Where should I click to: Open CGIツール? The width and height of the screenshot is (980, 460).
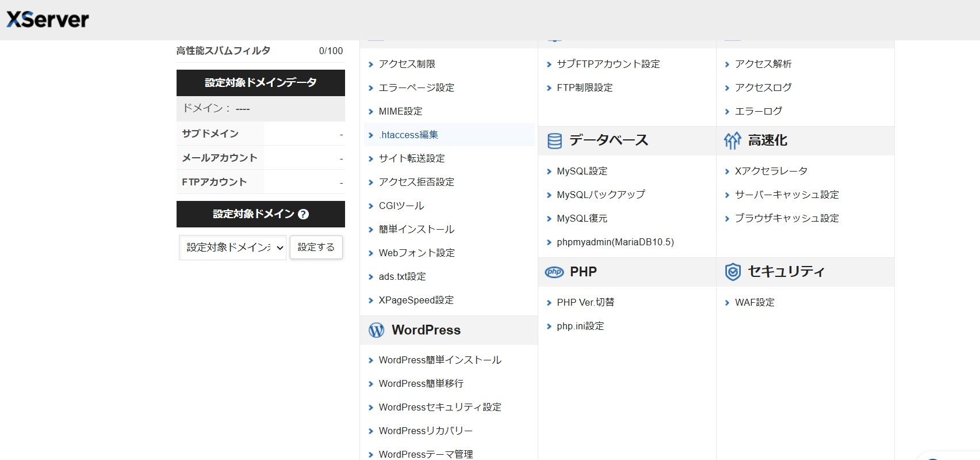click(x=401, y=206)
